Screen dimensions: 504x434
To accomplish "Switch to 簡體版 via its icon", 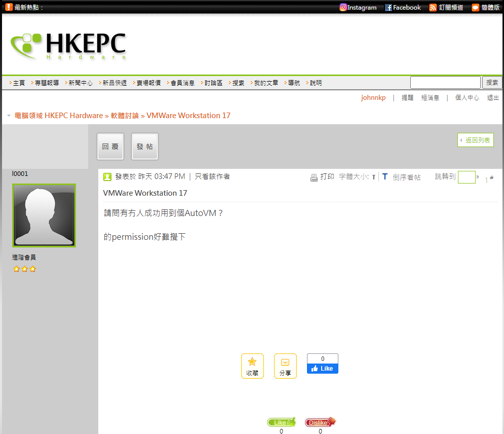I will click(475, 7).
